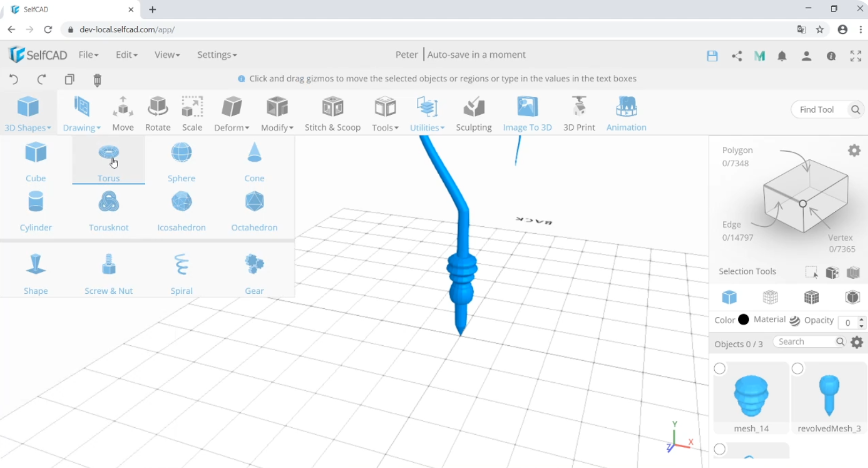868x468 pixels.
Task: Open the 3D Print tool
Action: [x=579, y=114]
